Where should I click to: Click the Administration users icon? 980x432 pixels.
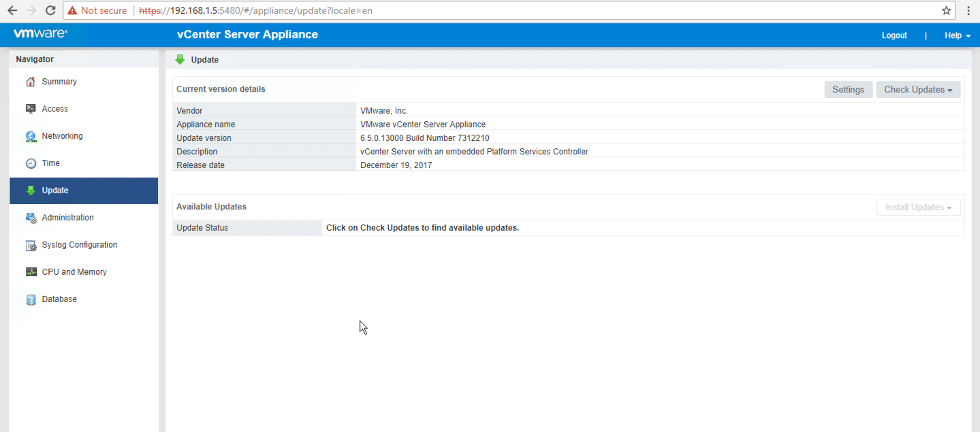[x=31, y=218]
